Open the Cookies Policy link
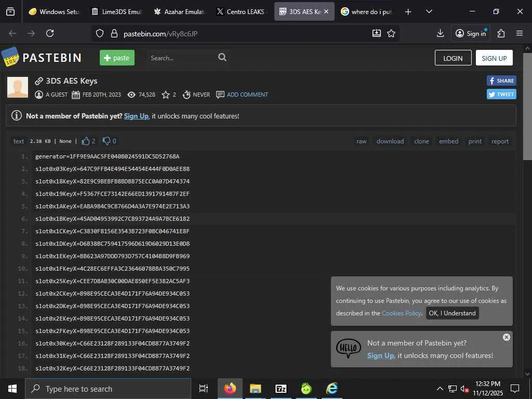Viewport: 532px width, 399px height. pos(402,313)
